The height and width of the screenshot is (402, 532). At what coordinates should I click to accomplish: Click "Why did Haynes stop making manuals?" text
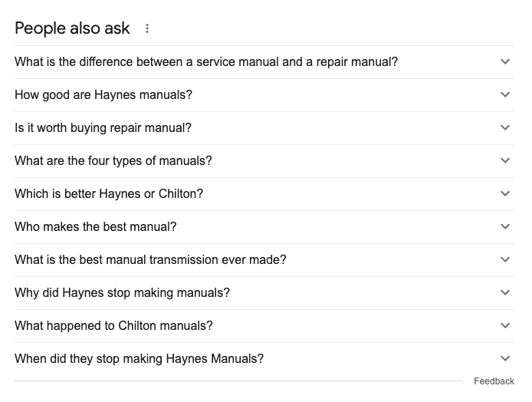(x=122, y=293)
